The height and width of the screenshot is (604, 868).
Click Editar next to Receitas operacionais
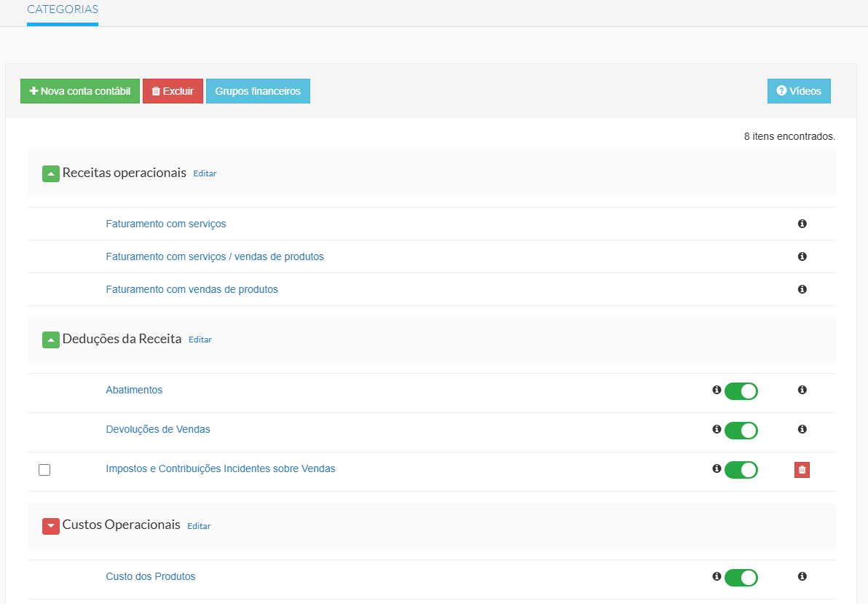coord(205,173)
